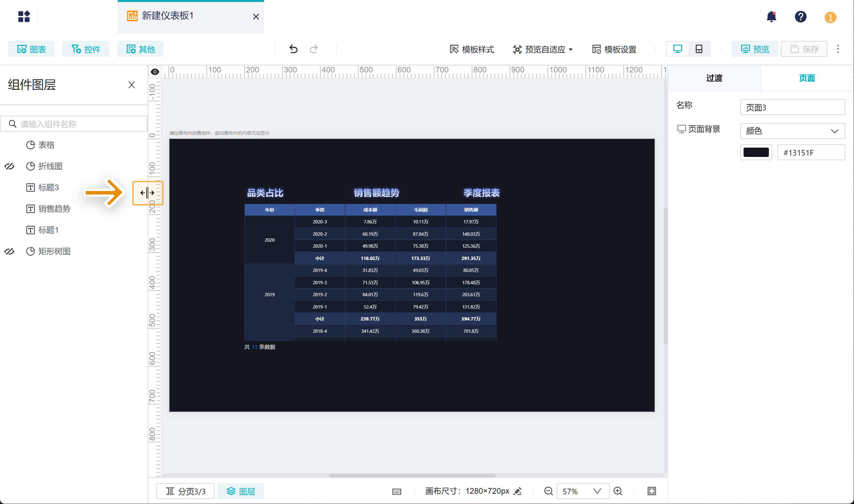Switch to the 过渡 tab

point(714,78)
